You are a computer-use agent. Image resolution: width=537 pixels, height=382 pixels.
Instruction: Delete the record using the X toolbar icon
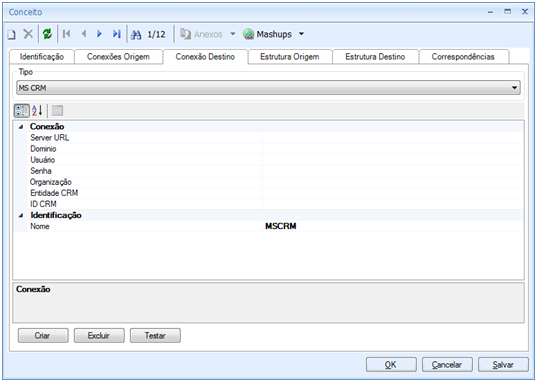point(28,34)
